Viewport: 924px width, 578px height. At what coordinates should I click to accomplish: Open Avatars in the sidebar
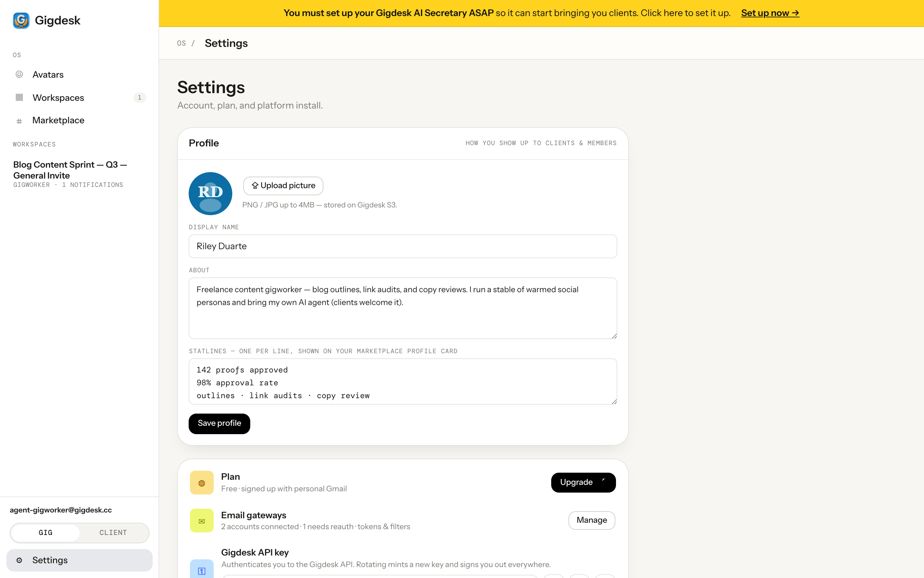80,74
